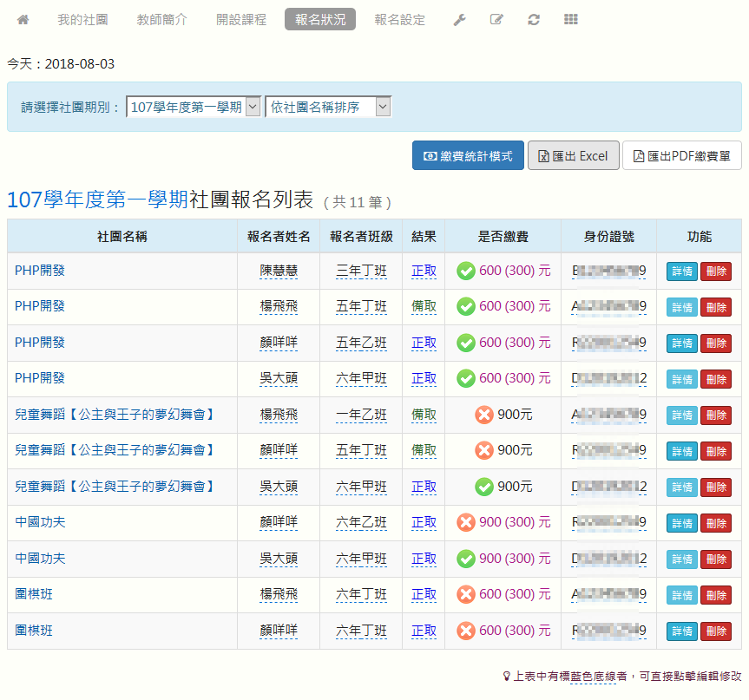This screenshot has height=700, width=749.
Task: Toggle unpaid red X for 楊飛飛 兒童舞蹈
Action: pos(484,415)
